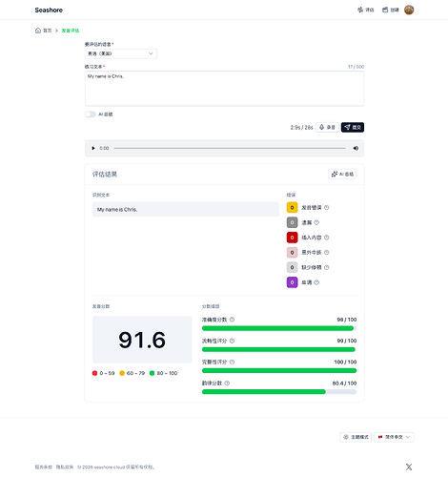Click the fluency score bar 99 / 100
Viewport: 448px width, 477px height.
(279, 349)
